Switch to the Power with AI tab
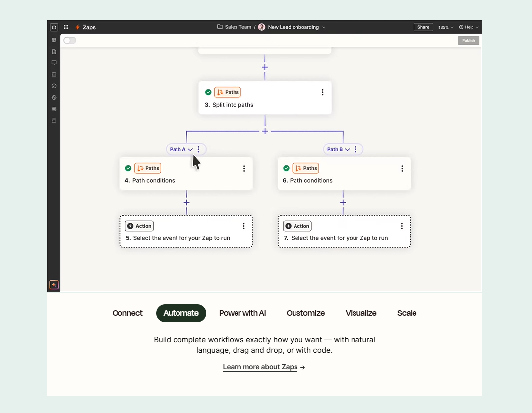The height and width of the screenshot is (413, 532). coord(242,313)
